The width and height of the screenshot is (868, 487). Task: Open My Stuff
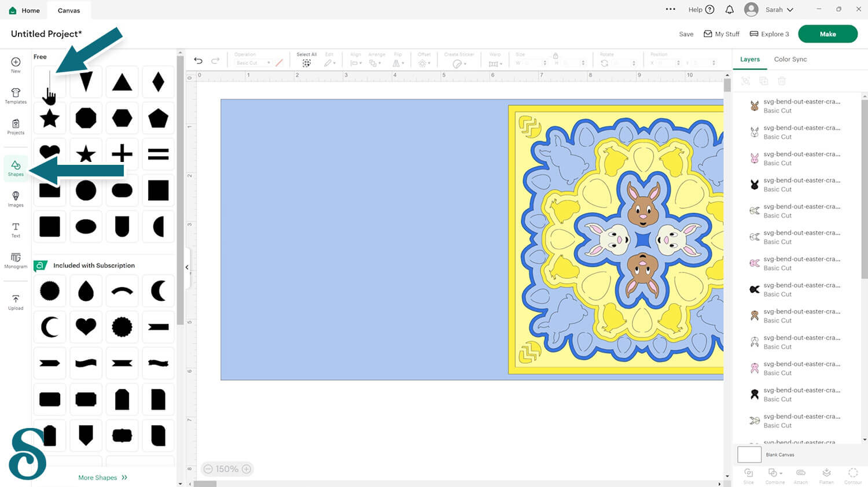722,34
